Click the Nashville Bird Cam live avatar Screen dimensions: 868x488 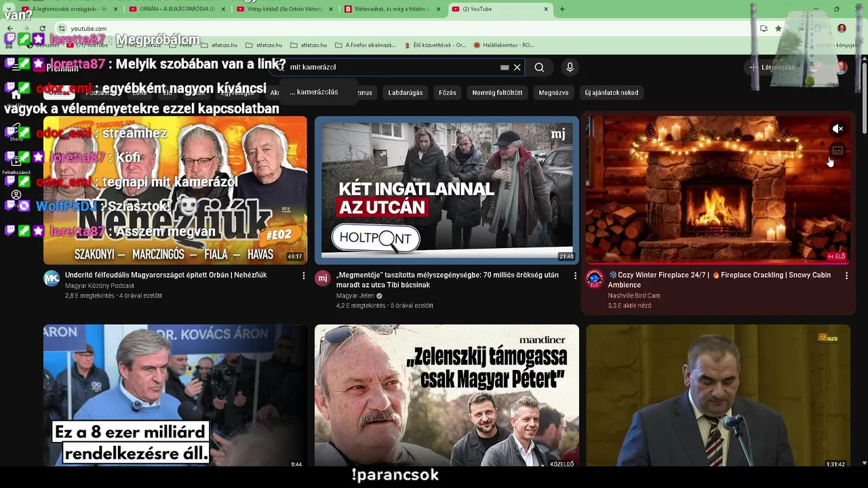pos(595,279)
